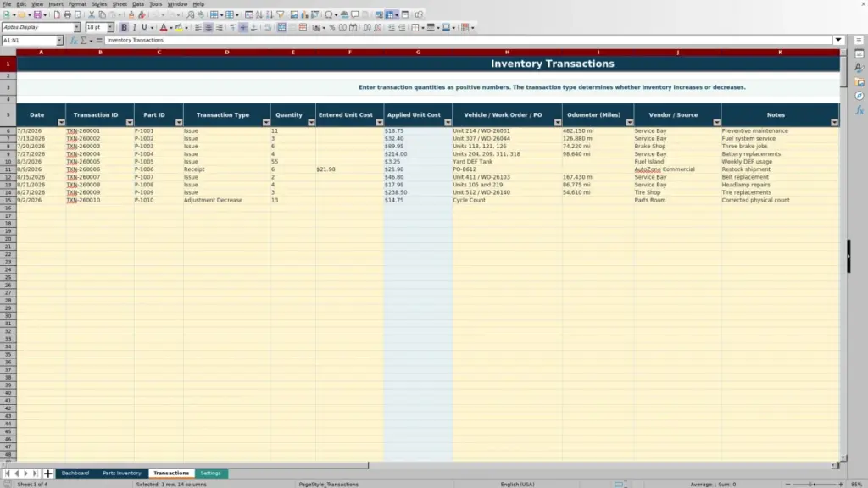
Task: Open the Data menu
Action: [138, 4]
